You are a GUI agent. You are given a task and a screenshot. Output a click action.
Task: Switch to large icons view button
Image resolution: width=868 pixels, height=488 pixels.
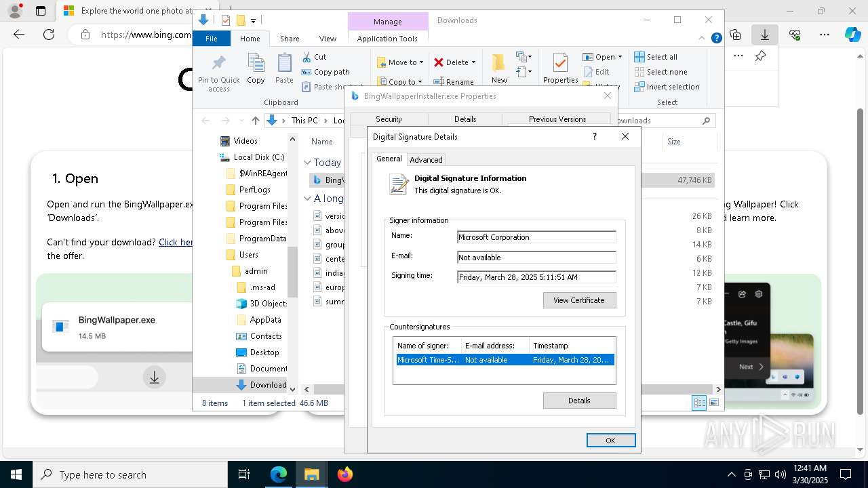pos(713,403)
